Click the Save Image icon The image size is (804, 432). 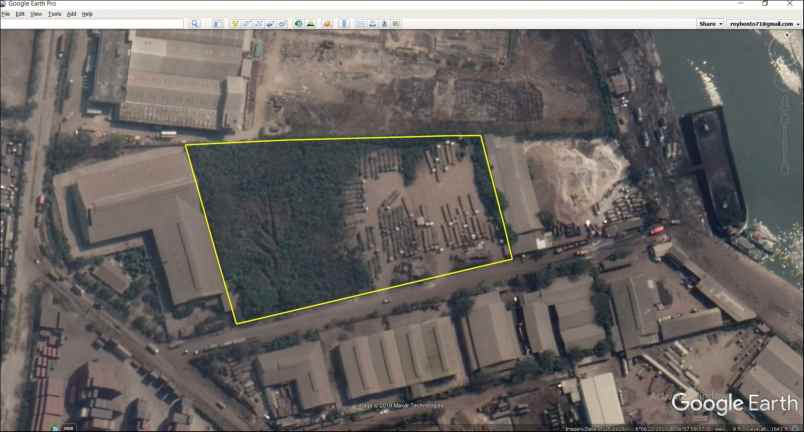[x=384, y=23]
